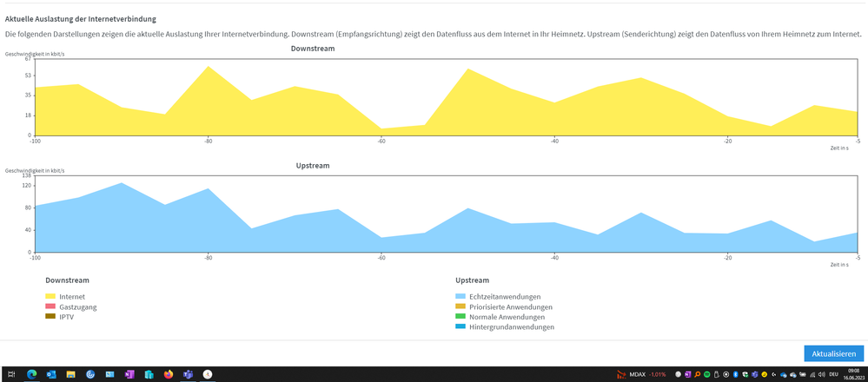Click the Upstream legend heading

pos(472,280)
